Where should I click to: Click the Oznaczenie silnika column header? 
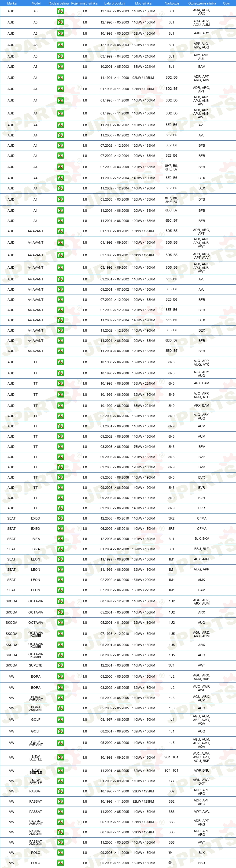(202, 3)
